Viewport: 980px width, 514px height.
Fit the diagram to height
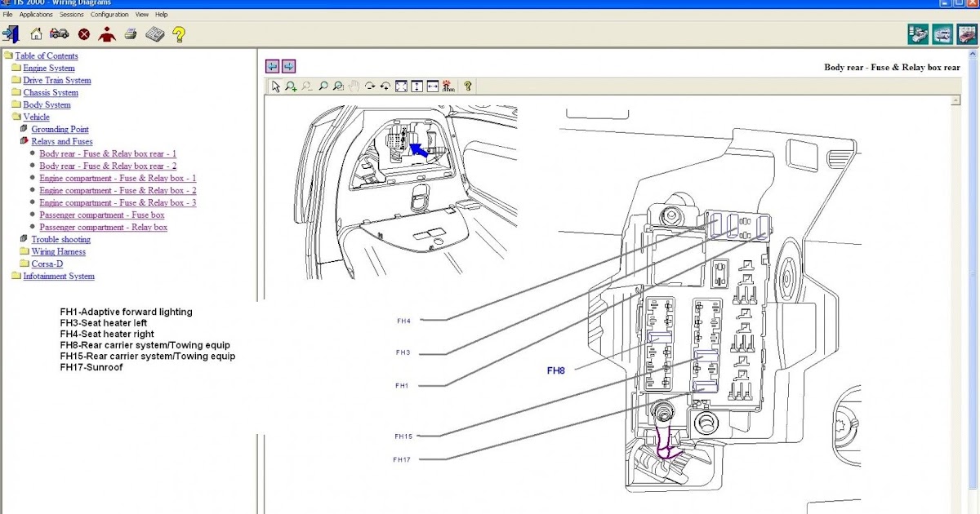[416, 86]
